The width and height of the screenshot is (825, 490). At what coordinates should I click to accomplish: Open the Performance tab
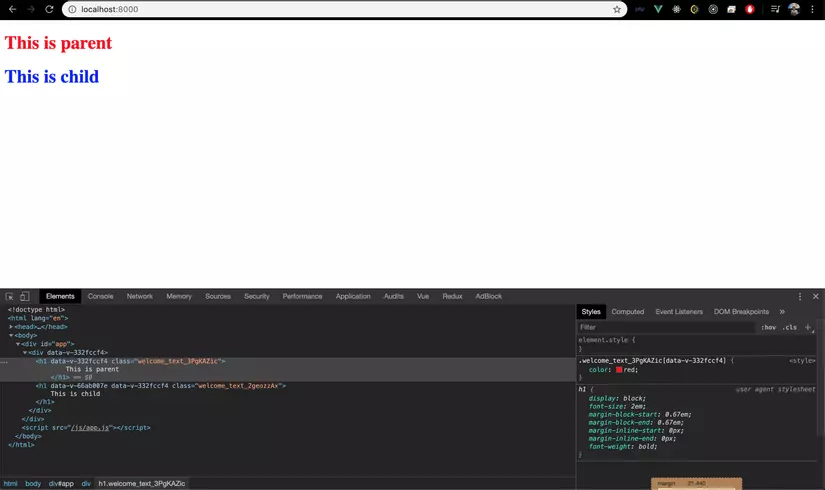coord(302,296)
